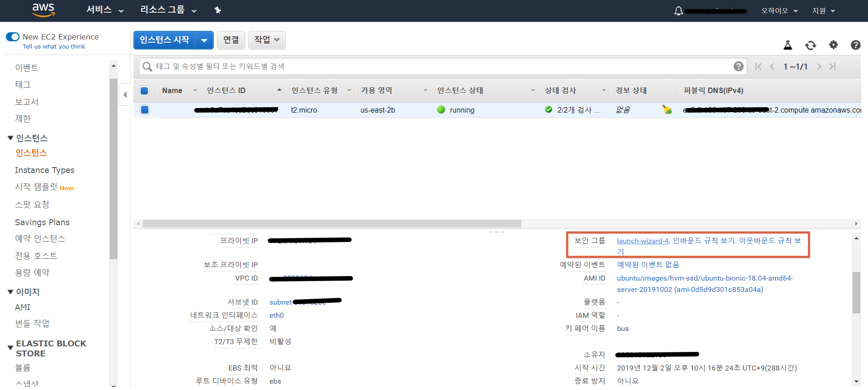Open Instance Types in the sidebar
Image resolution: width=868 pixels, height=390 pixels.
(44, 170)
